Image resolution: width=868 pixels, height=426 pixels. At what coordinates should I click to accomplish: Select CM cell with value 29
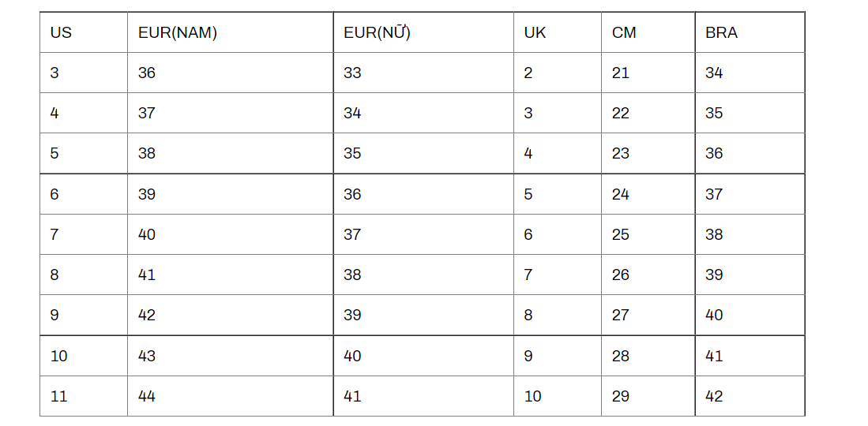[x=648, y=396]
